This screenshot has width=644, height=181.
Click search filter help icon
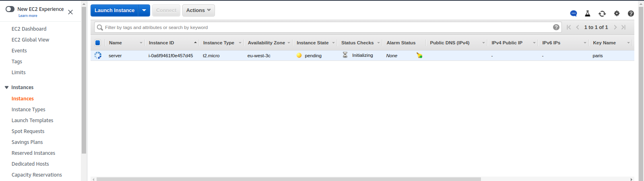tap(556, 27)
